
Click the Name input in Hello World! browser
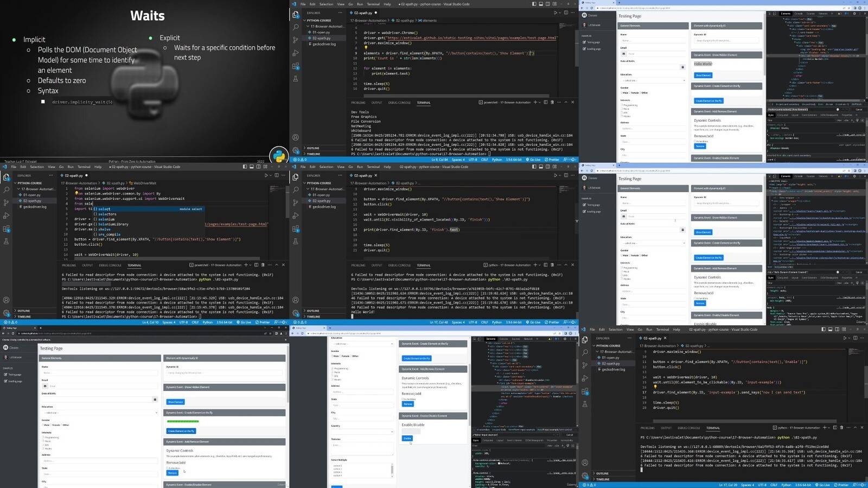tap(653, 41)
